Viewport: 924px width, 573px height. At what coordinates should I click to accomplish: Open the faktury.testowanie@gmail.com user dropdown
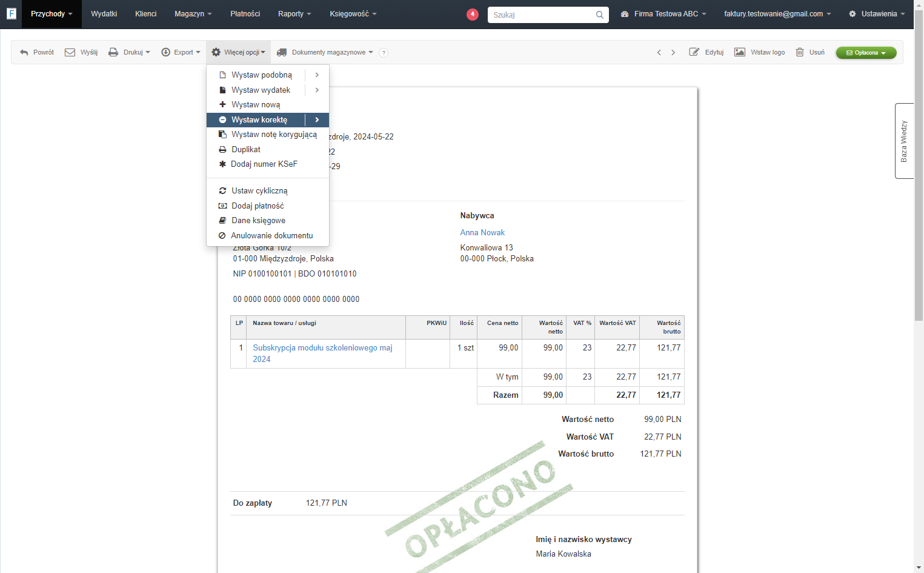[777, 14]
